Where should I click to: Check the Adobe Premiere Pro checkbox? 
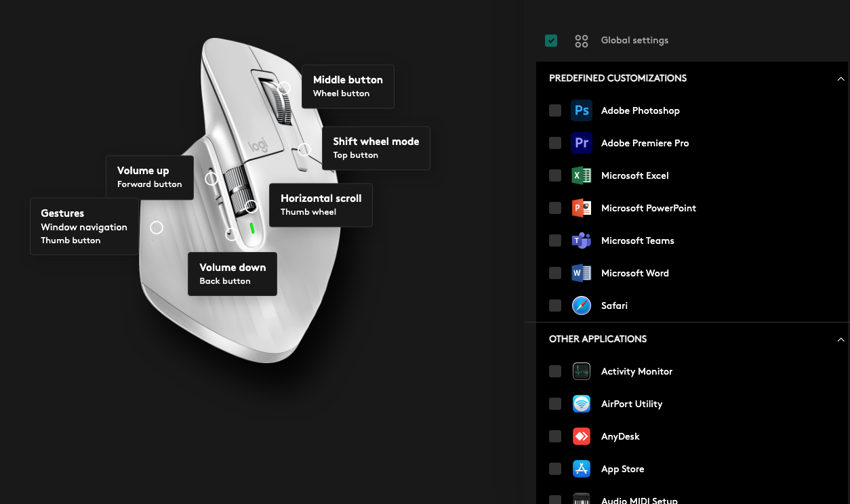pos(555,143)
